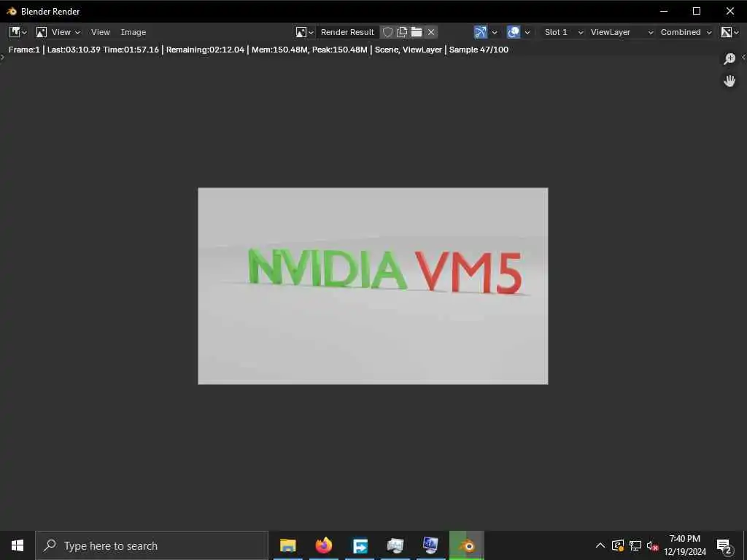This screenshot has height=560, width=747.
Task: Open the Windows Start menu
Action: (18, 545)
